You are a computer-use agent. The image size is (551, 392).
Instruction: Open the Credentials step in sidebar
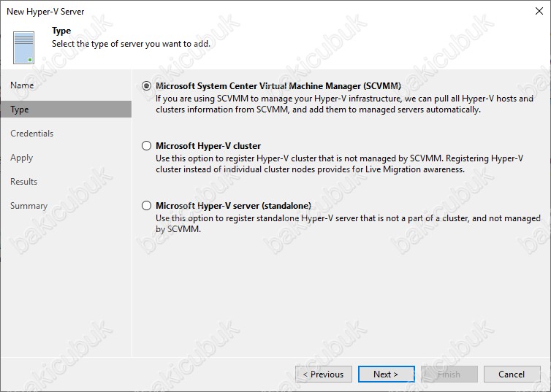point(31,134)
